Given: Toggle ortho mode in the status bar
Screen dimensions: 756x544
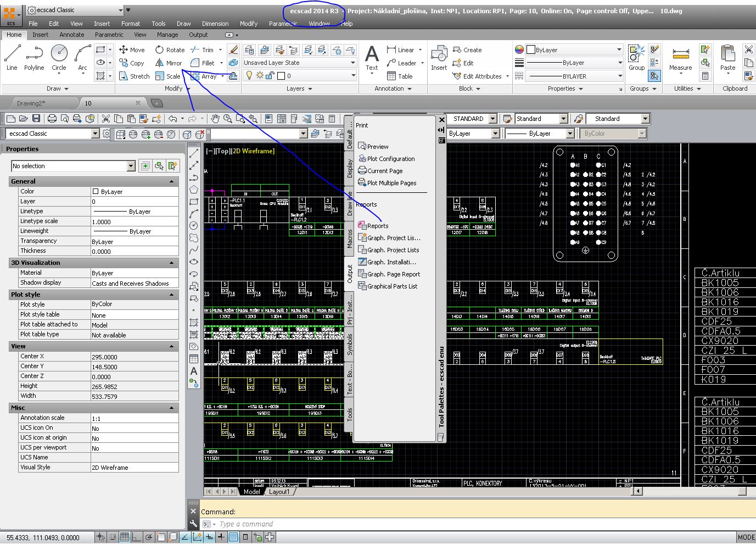Looking at the screenshot, I should point(137,537).
